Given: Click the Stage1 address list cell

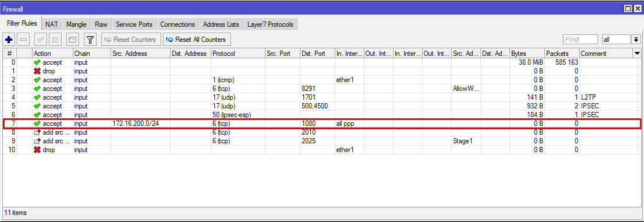Looking at the screenshot, I should click(x=466, y=141).
